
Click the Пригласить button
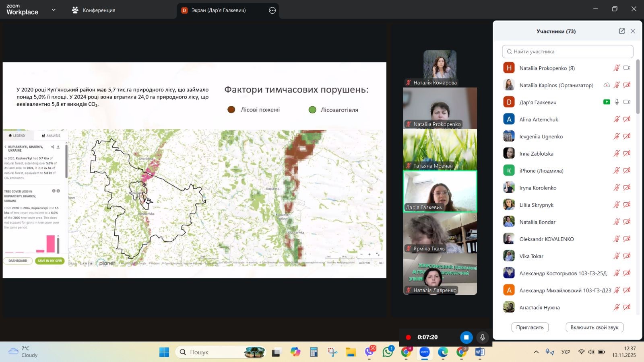pos(530,327)
